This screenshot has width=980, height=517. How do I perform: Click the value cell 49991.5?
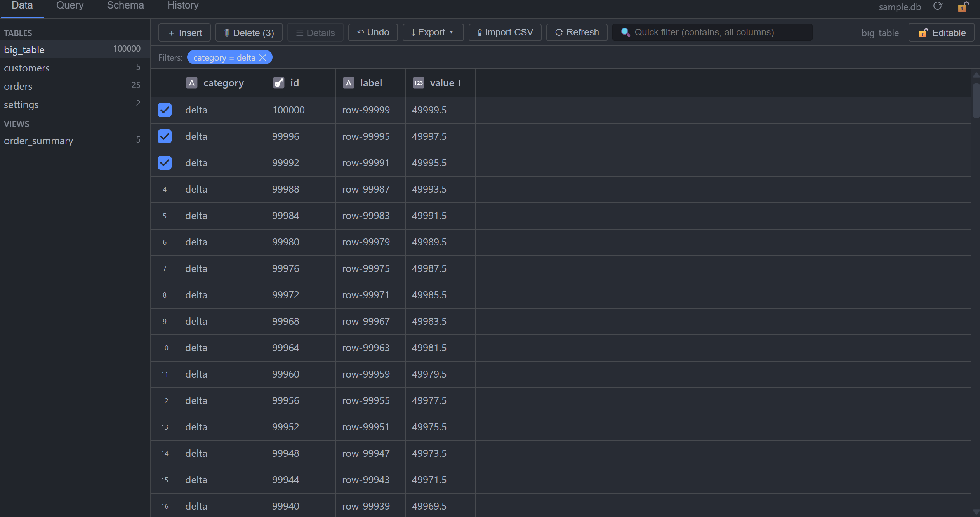(x=441, y=216)
